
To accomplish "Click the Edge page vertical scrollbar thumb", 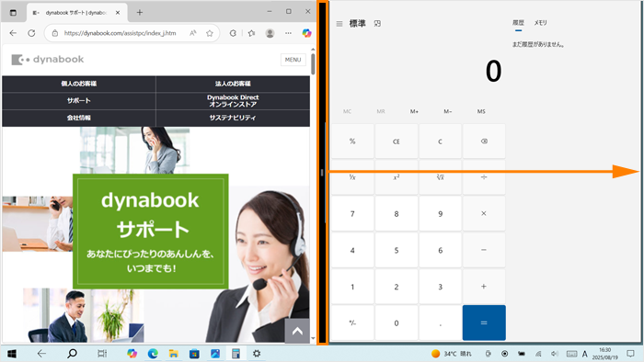I will (x=313, y=64).
